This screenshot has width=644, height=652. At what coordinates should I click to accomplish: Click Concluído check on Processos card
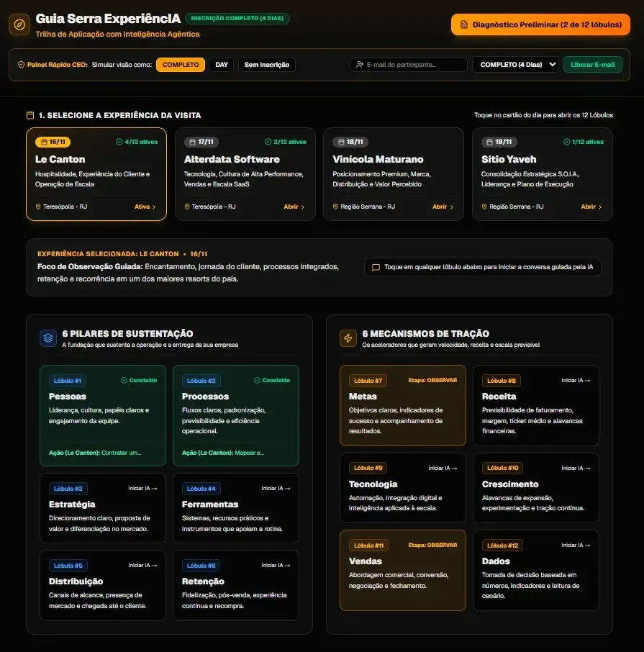coord(272,381)
